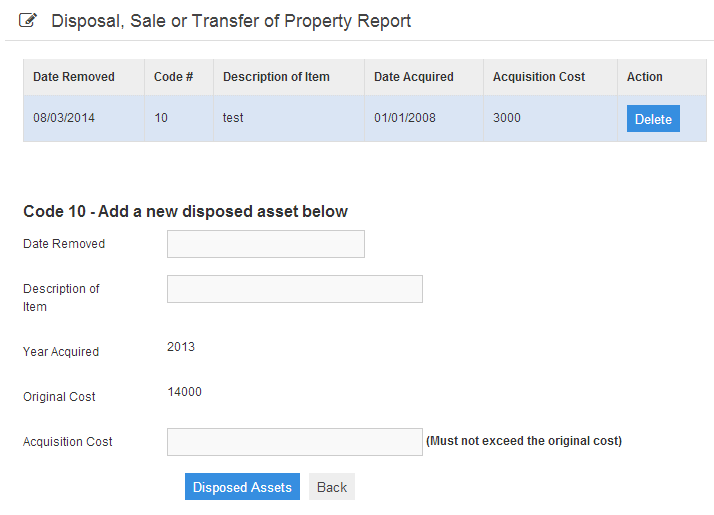Select the 08/03/2014 date cell
The image size is (714, 515).
[x=64, y=118]
